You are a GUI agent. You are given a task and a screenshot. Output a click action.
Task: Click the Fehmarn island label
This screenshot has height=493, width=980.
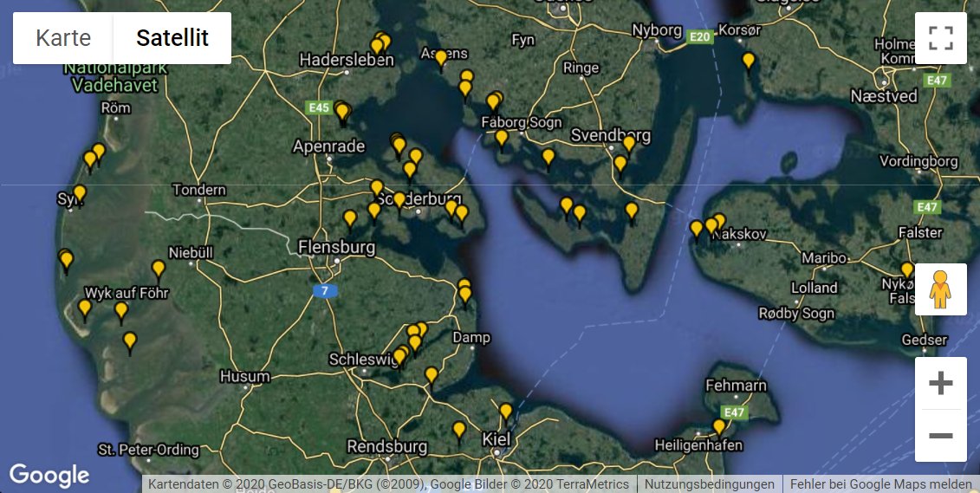pyautogui.click(x=736, y=386)
